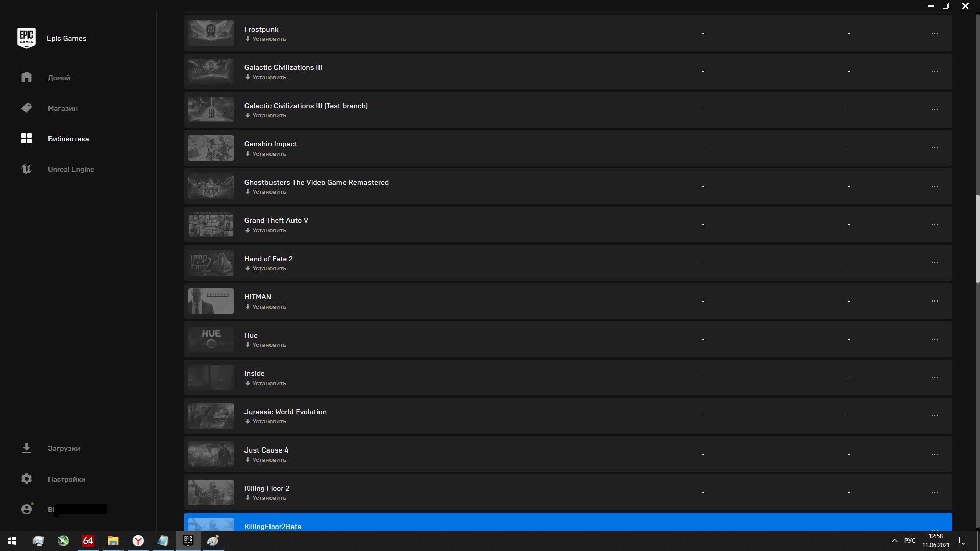Open options menu for Ghostbusters
The image size is (980, 551).
[934, 186]
